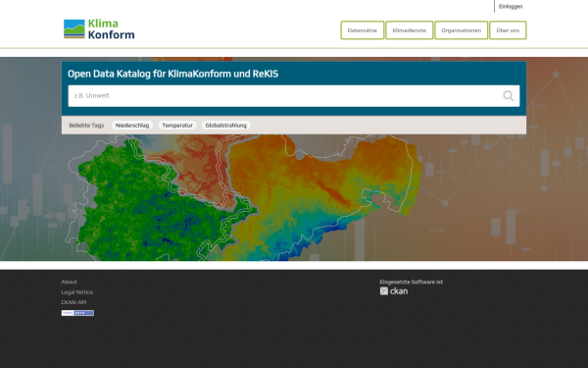Screen dimensions: 588x368
Task: Open the About footer link
Action: point(69,282)
